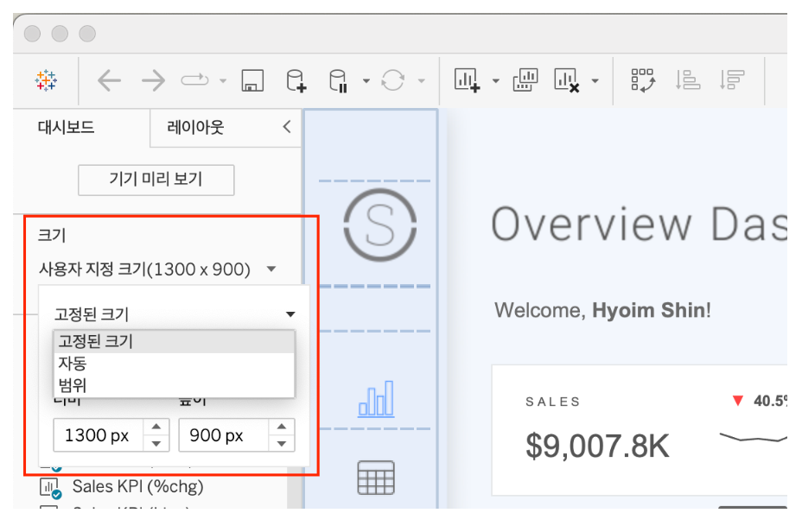Click the blue bar chart navigation icon

(x=376, y=398)
